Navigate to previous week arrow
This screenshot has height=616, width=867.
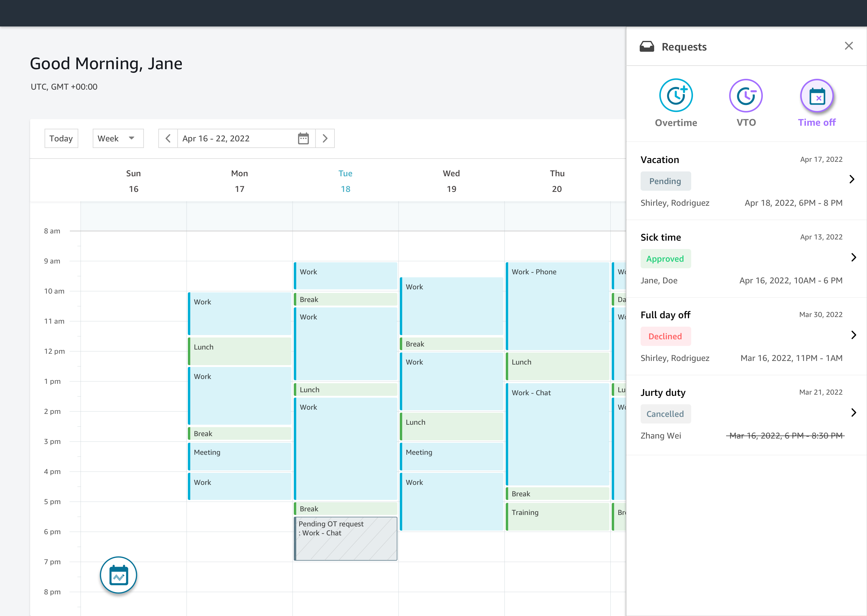(x=168, y=139)
